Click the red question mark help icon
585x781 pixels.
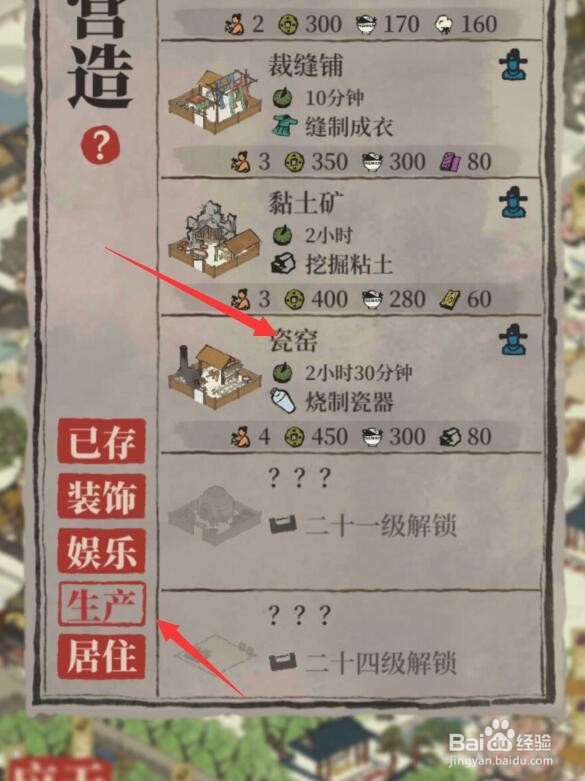[x=100, y=145]
